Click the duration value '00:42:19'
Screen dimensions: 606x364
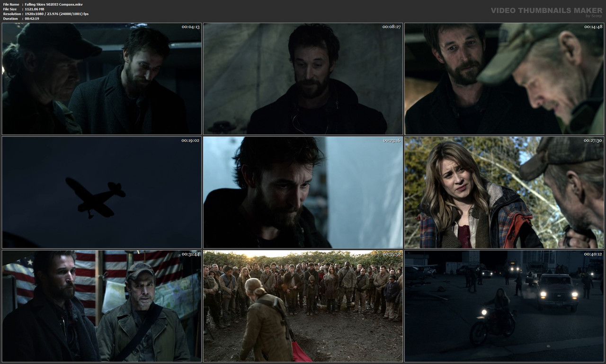click(32, 18)
